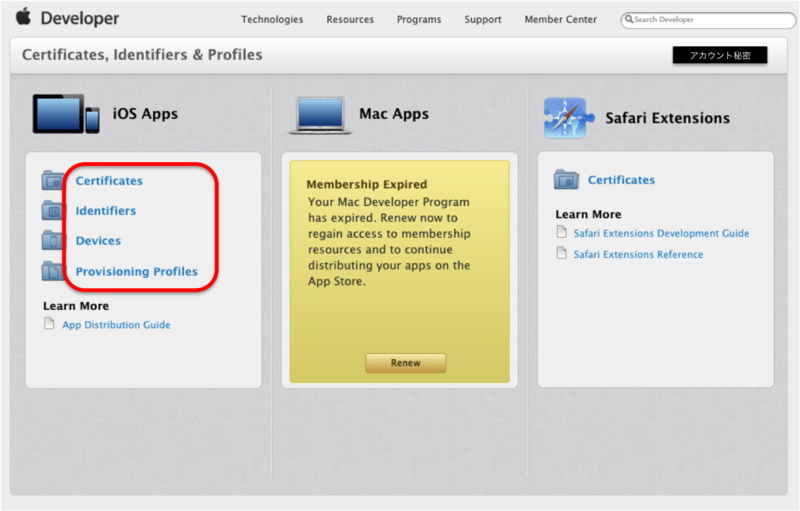800x511 pixels.
Task: Click the Apple logo icon
Action: click(x=23, y=17)
